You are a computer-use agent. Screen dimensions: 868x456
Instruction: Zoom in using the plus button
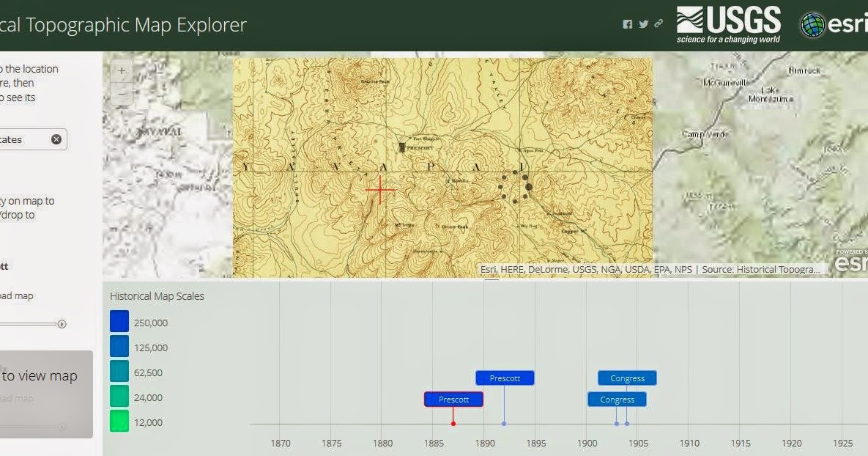(x=120, y=71)
